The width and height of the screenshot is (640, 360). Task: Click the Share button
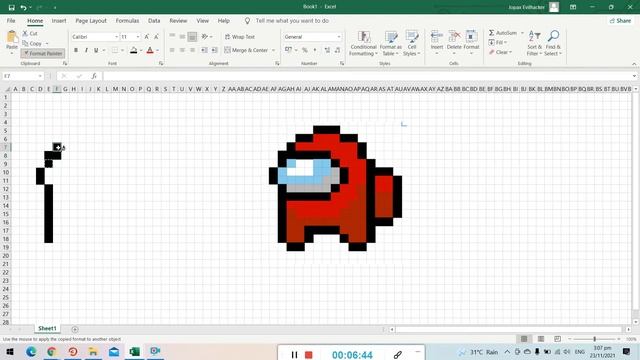coord(620,20)
